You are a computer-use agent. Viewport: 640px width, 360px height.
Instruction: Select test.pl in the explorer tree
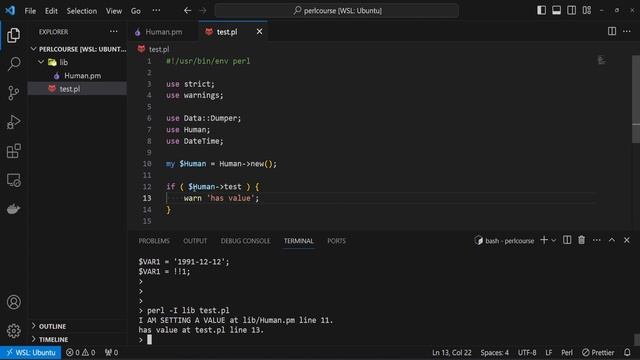pyautogui.click(x=78, y=89)
